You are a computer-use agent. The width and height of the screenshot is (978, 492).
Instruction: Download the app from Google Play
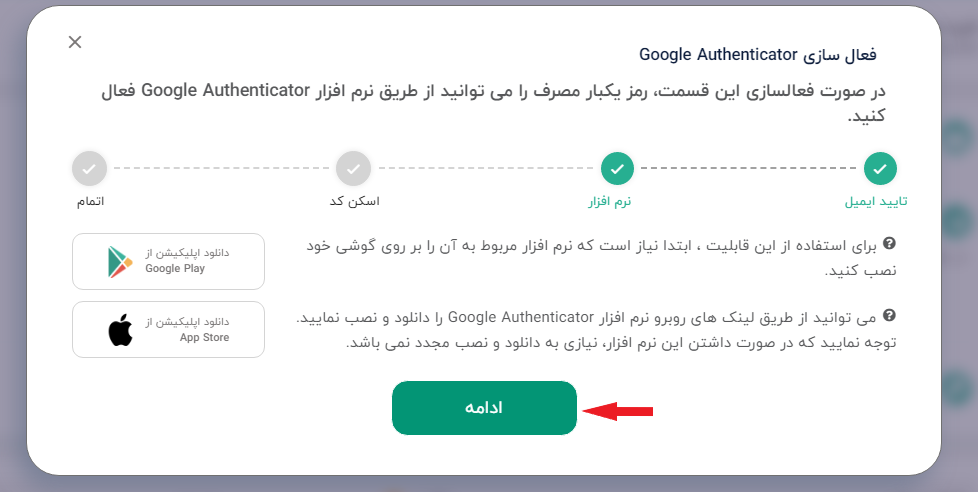[x=168, y=261]
